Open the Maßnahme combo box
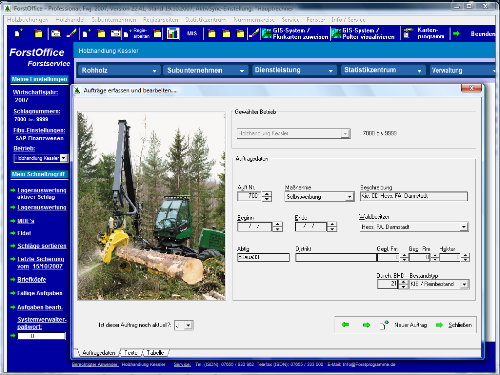The image size is (500, 375). pos(349,197)
